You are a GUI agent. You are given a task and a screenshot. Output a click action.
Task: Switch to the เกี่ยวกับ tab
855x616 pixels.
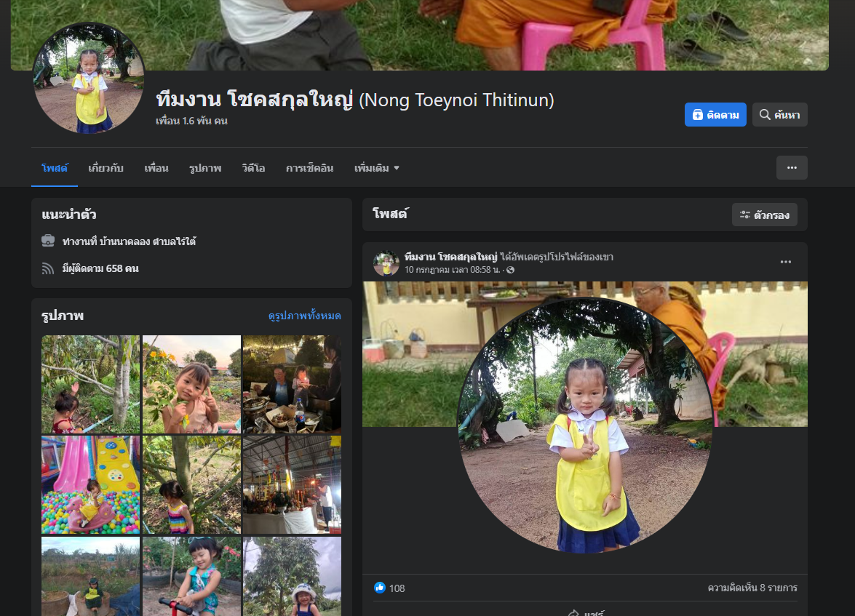106,168
